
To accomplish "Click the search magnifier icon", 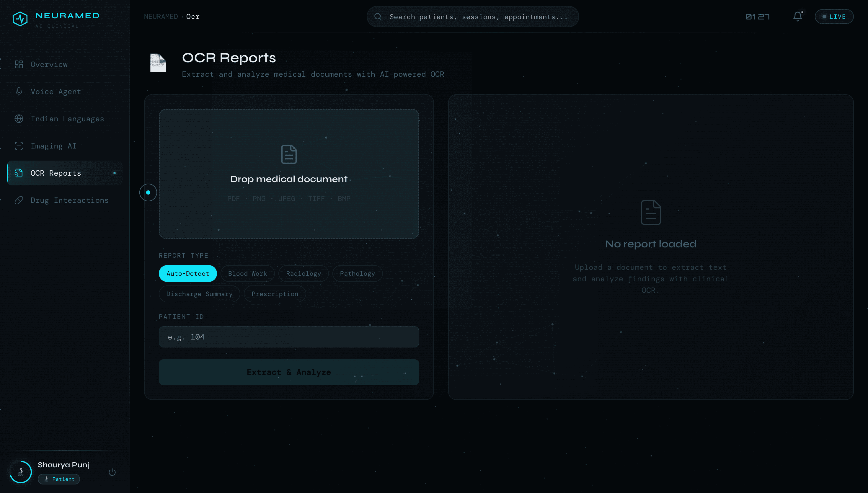I will pos(378,16).
